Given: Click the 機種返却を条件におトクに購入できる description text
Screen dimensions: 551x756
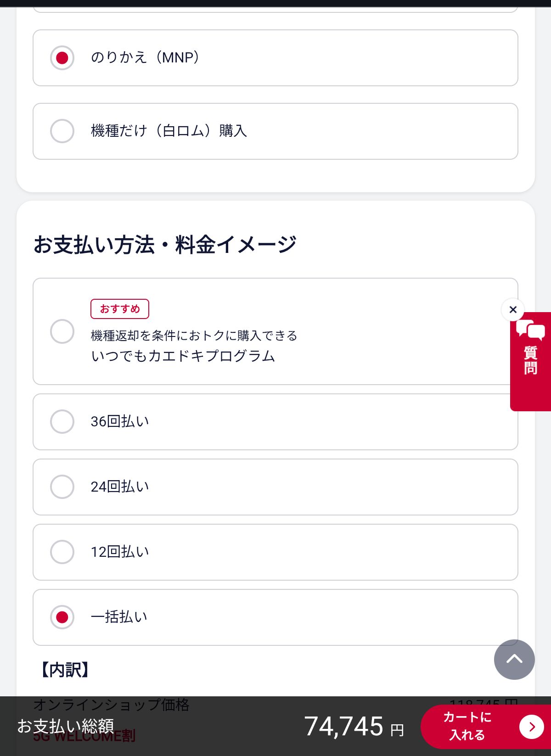Looking at the screenshot, I should pyautogui.click(x=194, y=336).
